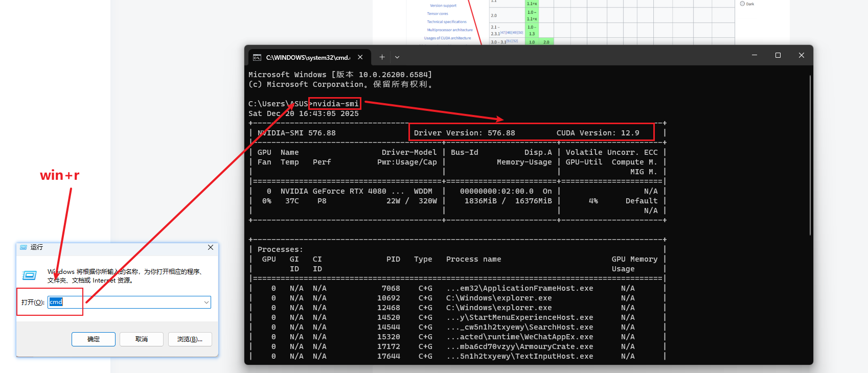
Task: Maximize the terminal window
Action: point(778,55)
